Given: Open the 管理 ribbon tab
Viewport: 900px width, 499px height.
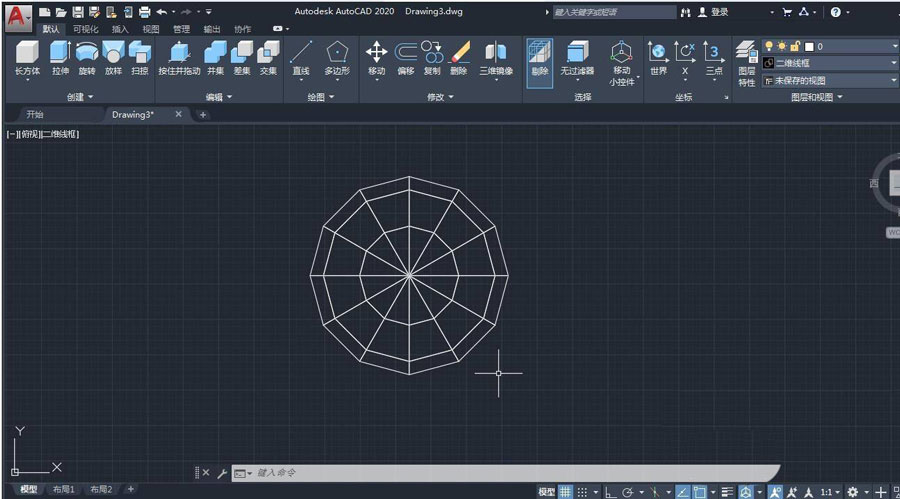Looking at the screenshot, I should pyautogui.click(x=181, y=29).
